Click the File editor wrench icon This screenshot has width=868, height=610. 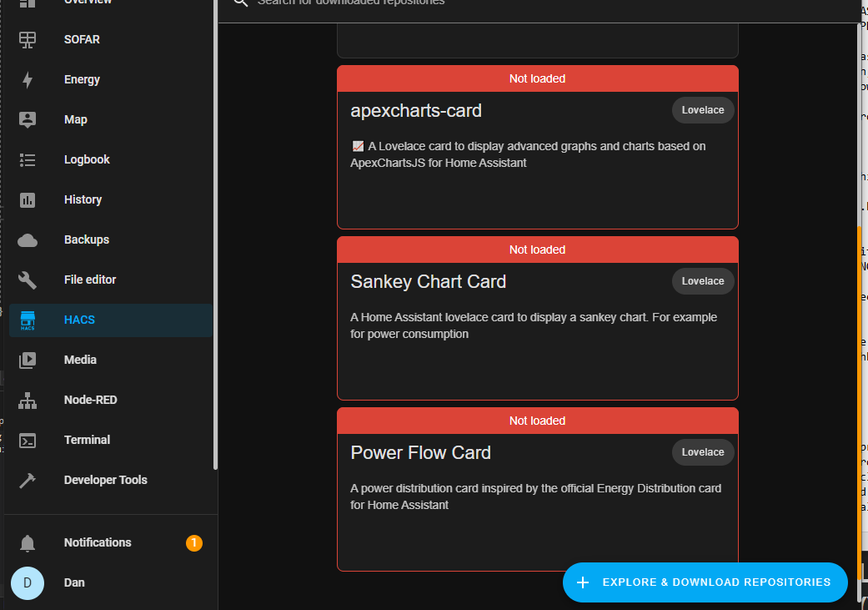click(x=28, y=280)
